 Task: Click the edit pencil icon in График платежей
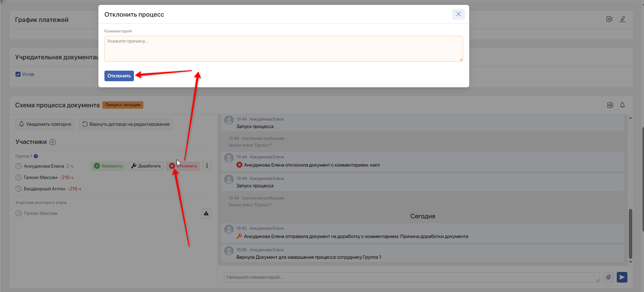click(x=622, y=19)
